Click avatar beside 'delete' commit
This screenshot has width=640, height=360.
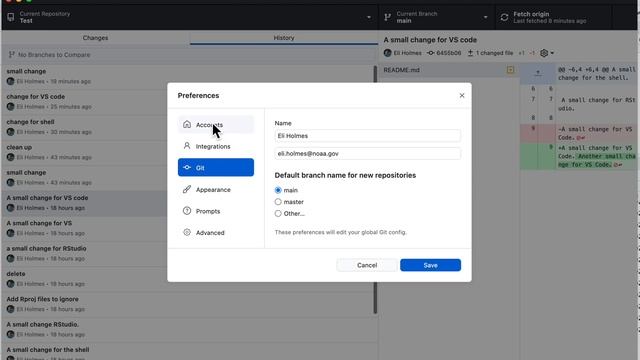(x=10, y=284)
